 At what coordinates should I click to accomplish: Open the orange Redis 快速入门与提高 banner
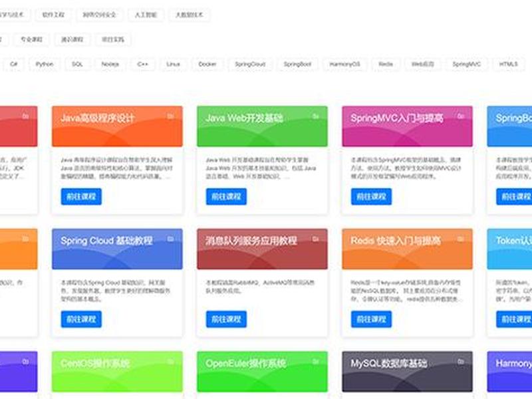(407, 249)
